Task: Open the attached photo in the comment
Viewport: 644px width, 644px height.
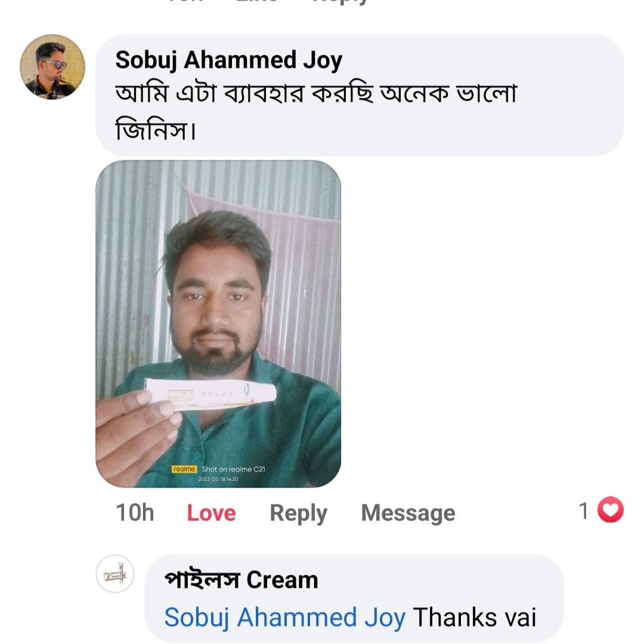Action: pos(218,324)
